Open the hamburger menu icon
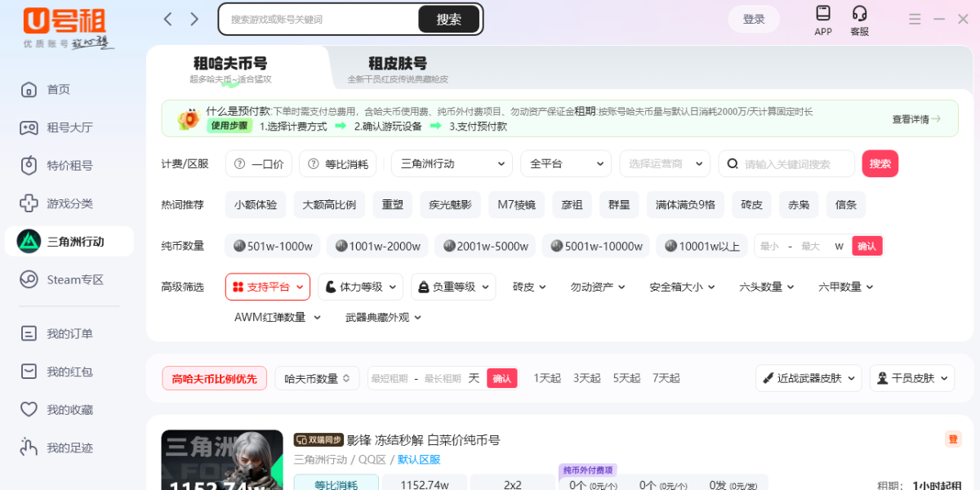 [915, 19]
